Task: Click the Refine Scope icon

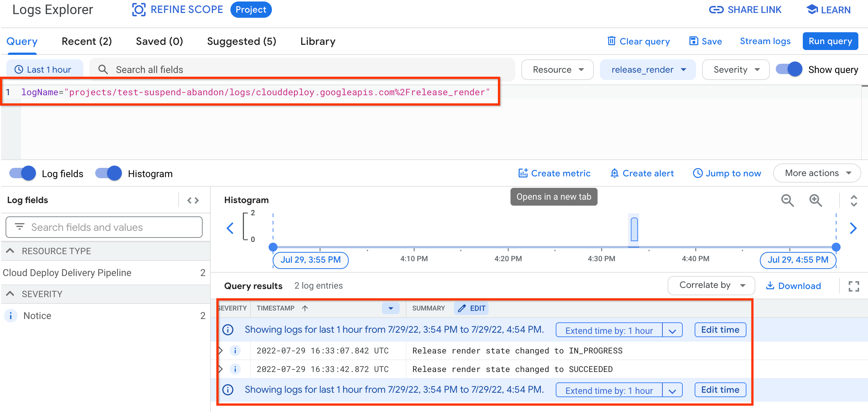Action: (x=137, y=9)
